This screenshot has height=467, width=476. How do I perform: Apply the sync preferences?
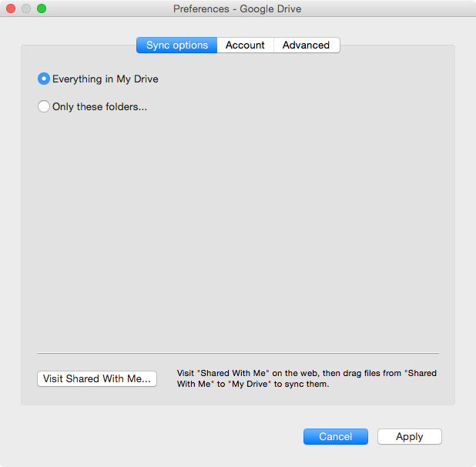(410, 437)
